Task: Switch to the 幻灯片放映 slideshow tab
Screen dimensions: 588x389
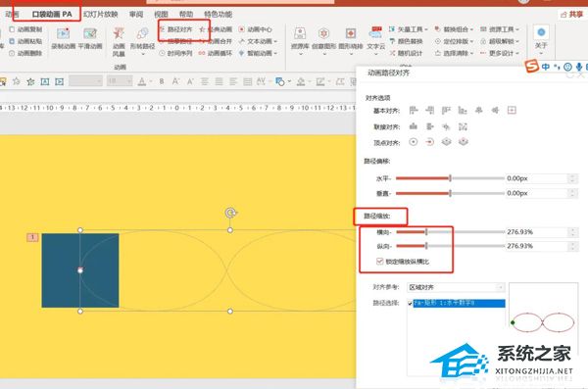Action: (101, 15)
